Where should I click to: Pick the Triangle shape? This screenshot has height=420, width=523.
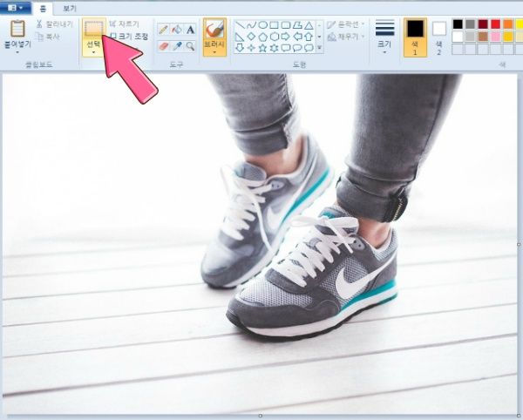coord(309,25)
